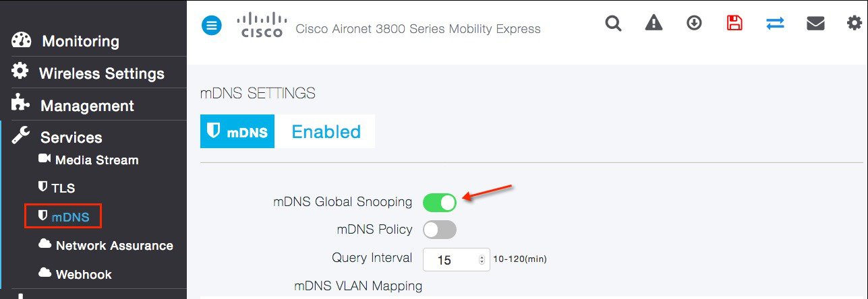The image size is (868, 299).
Task: Click the warning alert triangle icon
Action: click(654, 24)
